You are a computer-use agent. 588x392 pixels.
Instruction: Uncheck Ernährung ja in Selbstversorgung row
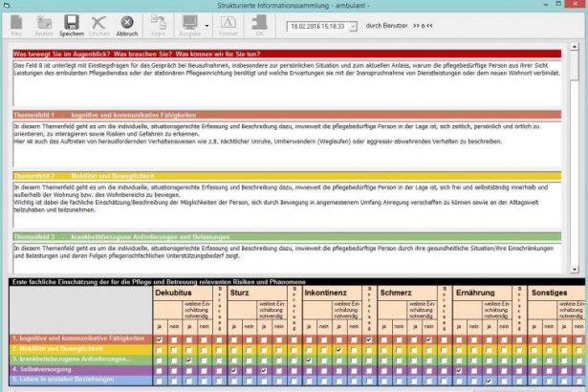pos(459,371)
